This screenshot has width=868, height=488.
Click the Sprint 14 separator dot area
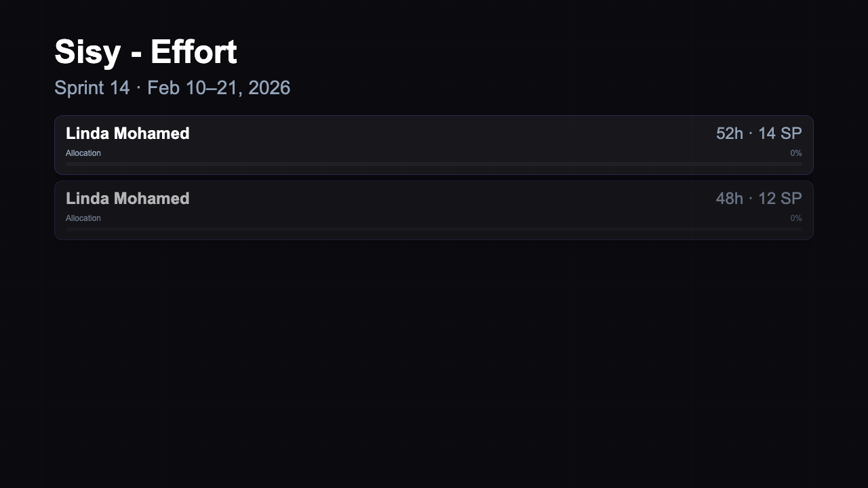pyautogui.click(x=140, y=88)
